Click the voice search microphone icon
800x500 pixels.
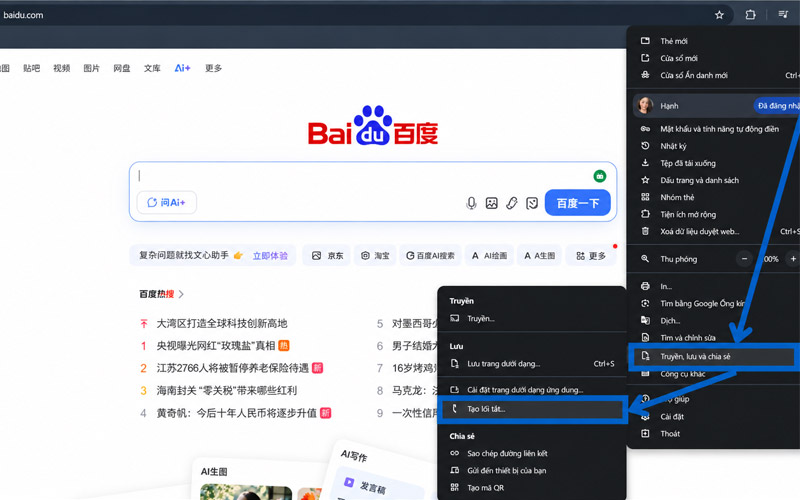tap(471, 204)
